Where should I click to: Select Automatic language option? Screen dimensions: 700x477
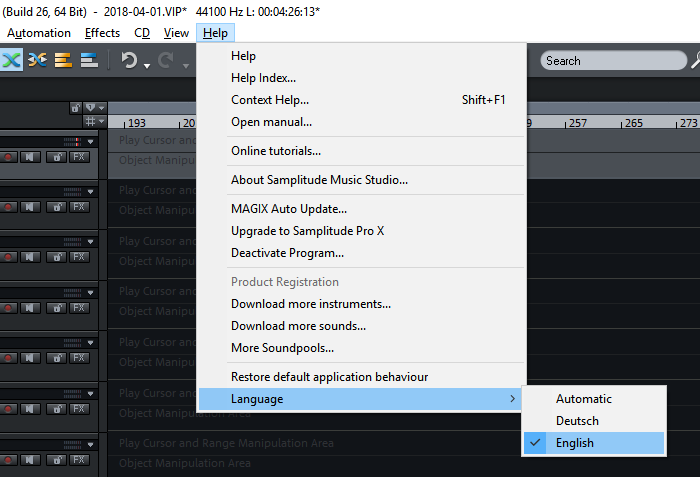pyautogui.click(x=583, y=399)
